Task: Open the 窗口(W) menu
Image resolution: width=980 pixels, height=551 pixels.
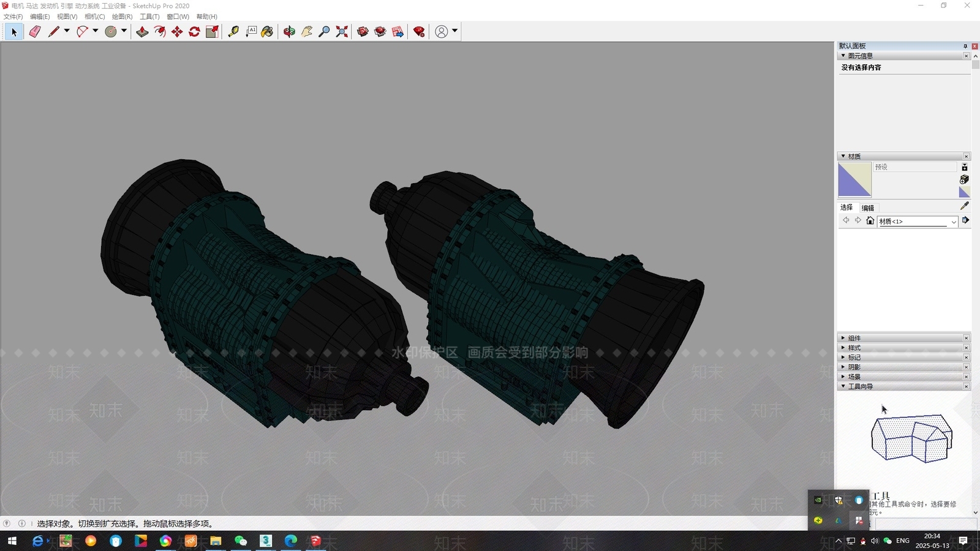Action: (x=178, y=17)
